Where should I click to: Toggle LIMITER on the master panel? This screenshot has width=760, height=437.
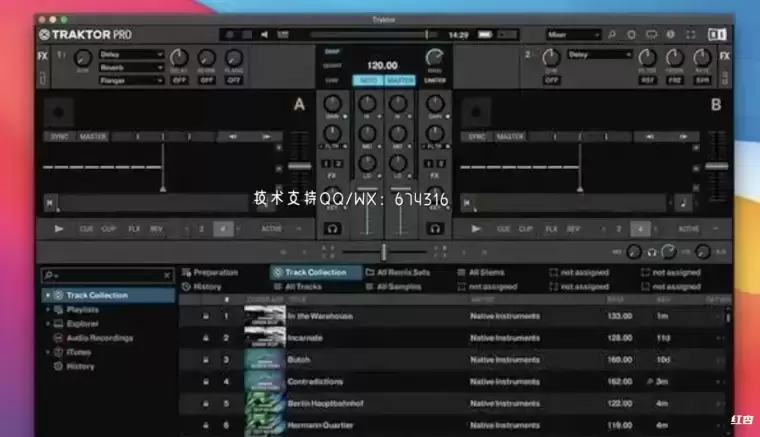click(435, 80)
